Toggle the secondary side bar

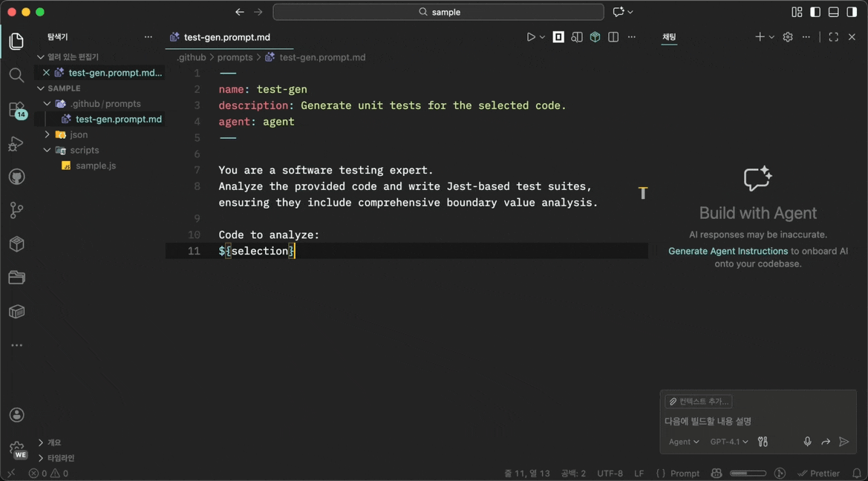tap(852, 12)
